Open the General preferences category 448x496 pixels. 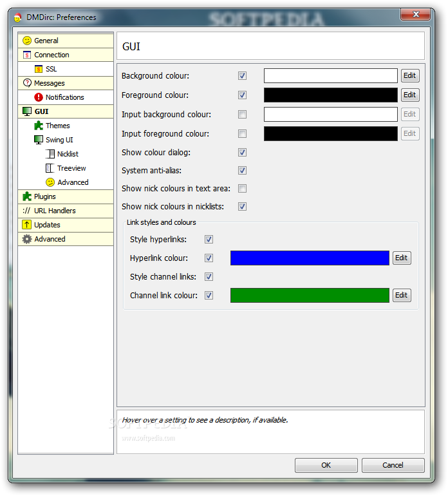click(x=66, y=41)
